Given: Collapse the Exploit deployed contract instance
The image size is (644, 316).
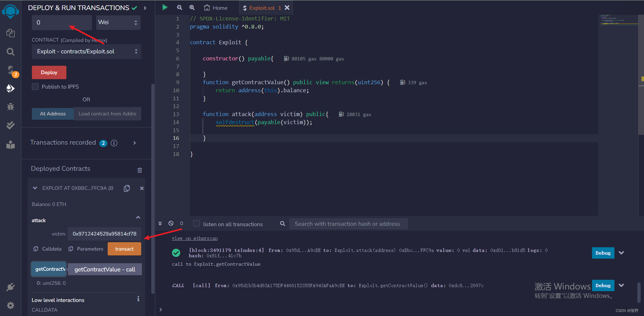Looking at the screenshot, I should click(35, 188).
